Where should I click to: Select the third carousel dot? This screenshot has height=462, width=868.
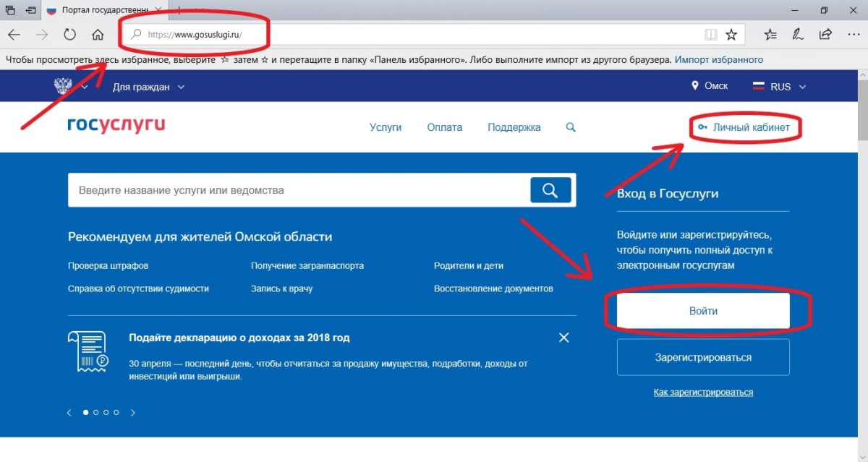point(106,413)
